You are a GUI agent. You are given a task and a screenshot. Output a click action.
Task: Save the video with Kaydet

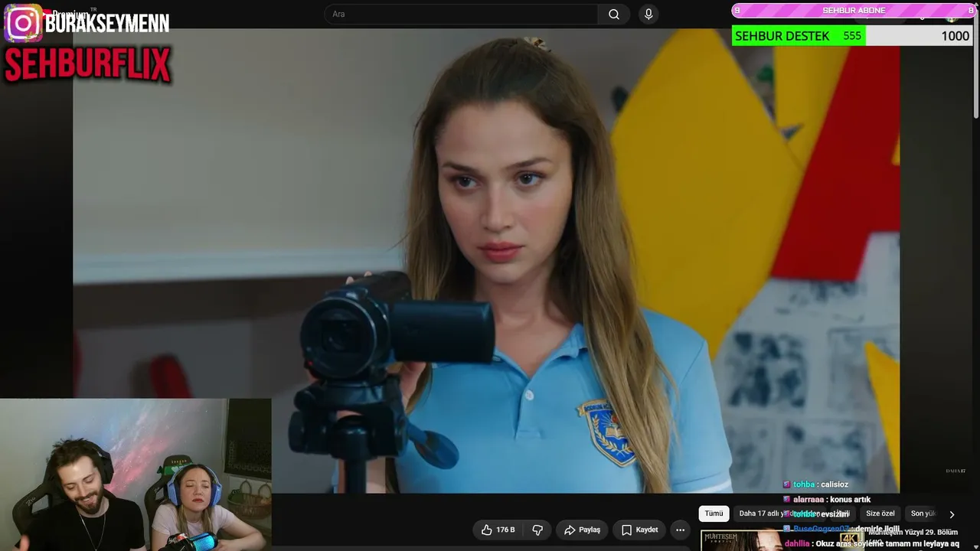coord(639,530)
